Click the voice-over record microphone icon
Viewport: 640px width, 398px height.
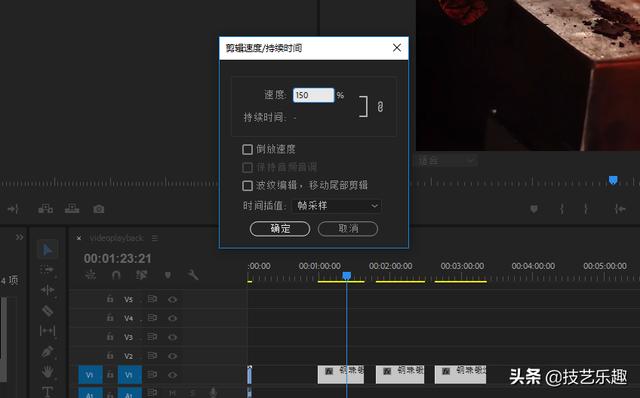(213, 393)
